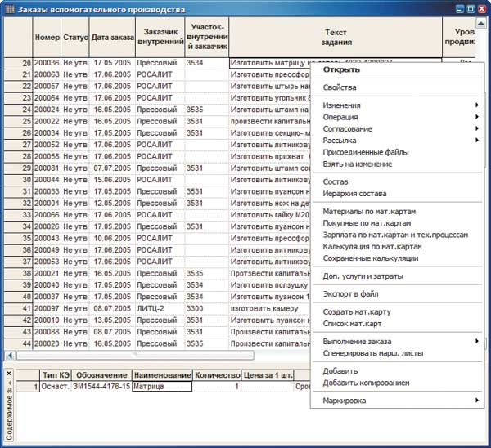This screenshot has height=448, width=491.
Task: Click order number 200081 cell
Action: pos(47,168)
